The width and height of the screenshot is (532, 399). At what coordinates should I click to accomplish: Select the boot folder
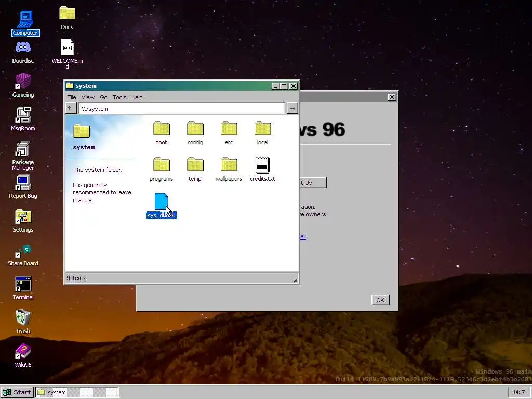coord(161,133)
